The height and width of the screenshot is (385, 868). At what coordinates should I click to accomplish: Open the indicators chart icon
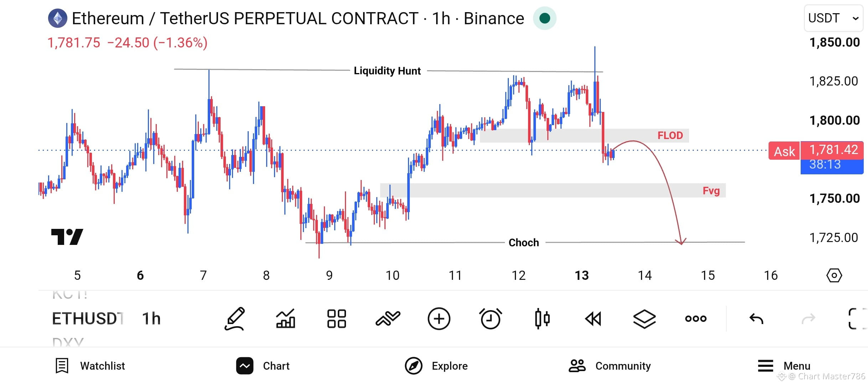coord(286,319)
